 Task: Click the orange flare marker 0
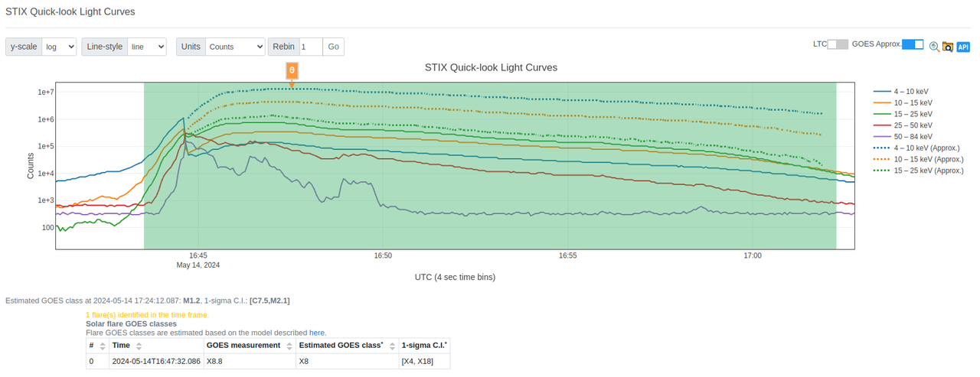click(292, 70)
